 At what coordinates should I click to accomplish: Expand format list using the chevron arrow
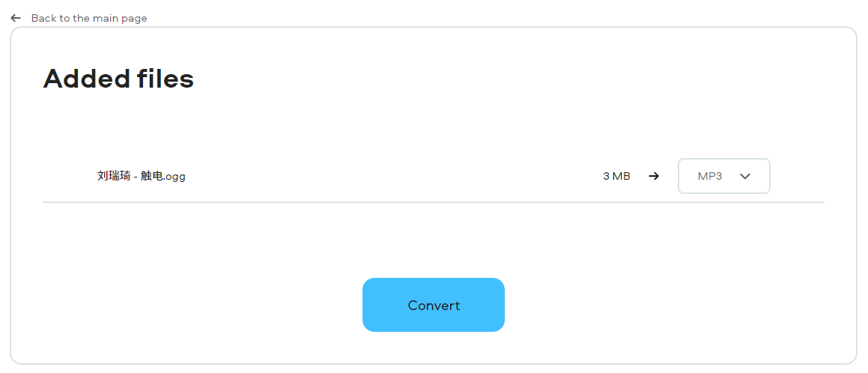[x=745, y=177]
